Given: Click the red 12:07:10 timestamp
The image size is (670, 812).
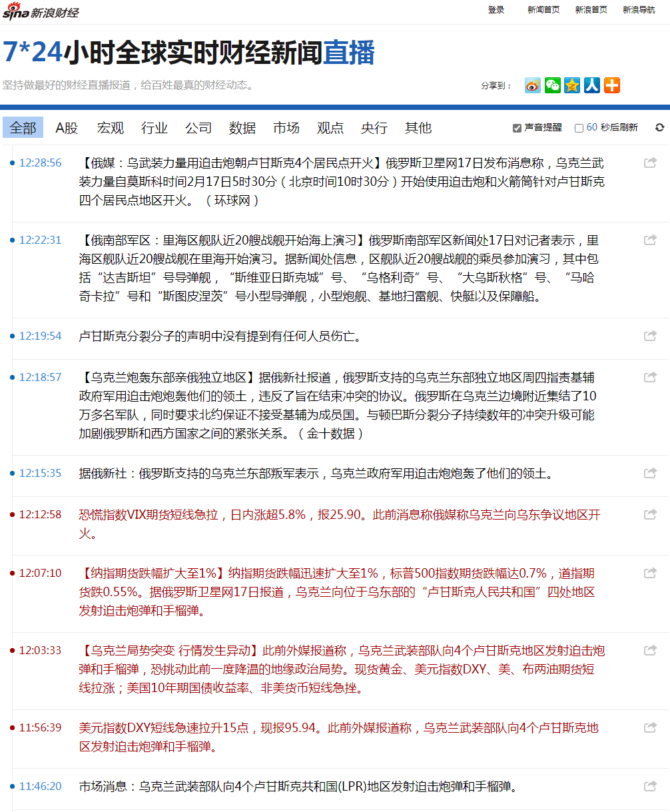Looking at the screenshot, I should pyautogui.click(x=40, y=573).
